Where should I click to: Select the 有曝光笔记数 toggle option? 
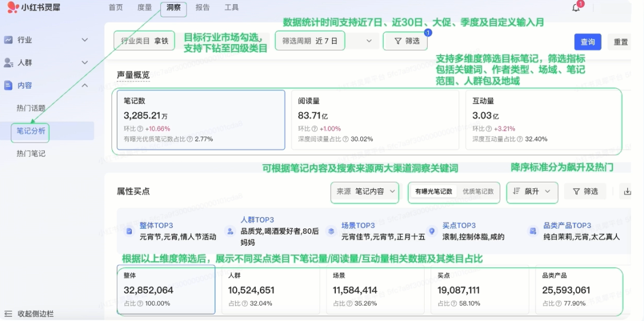tap(434, 192)
